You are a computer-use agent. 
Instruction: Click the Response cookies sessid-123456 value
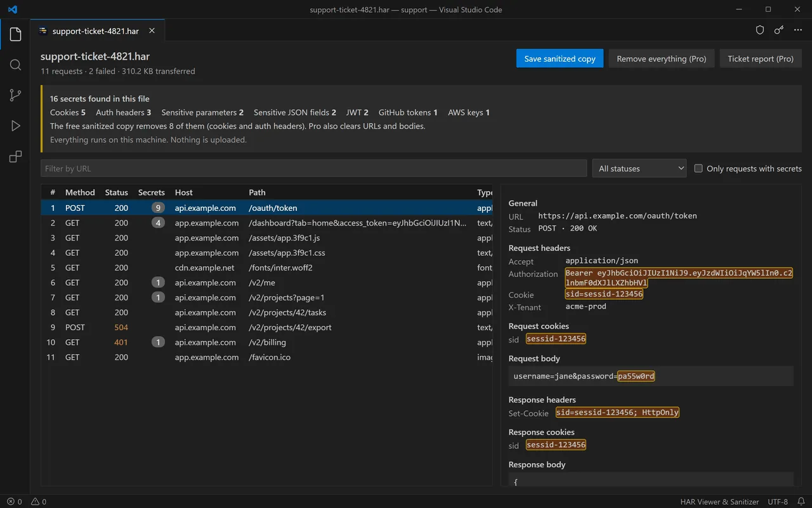click(x=556, y=444)
